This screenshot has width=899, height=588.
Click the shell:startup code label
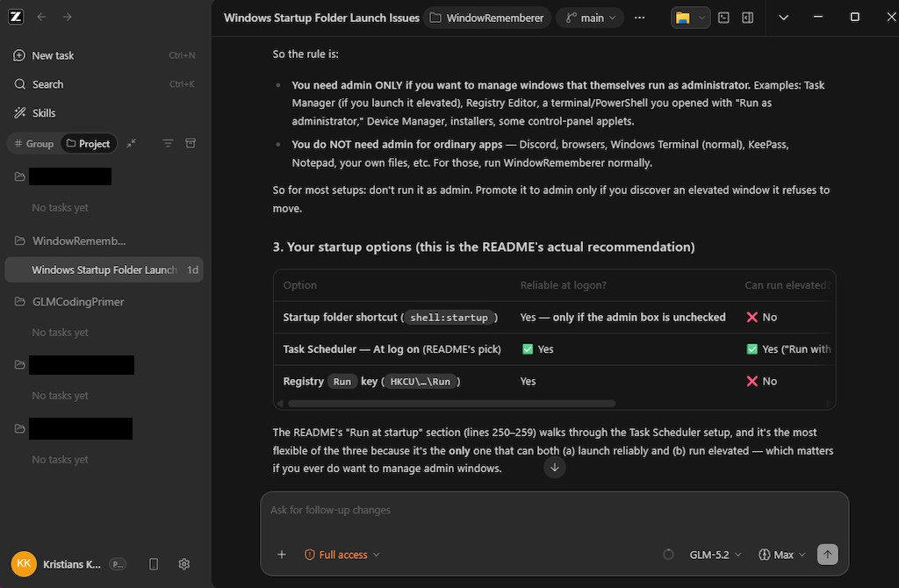click(x=449, y=318)
